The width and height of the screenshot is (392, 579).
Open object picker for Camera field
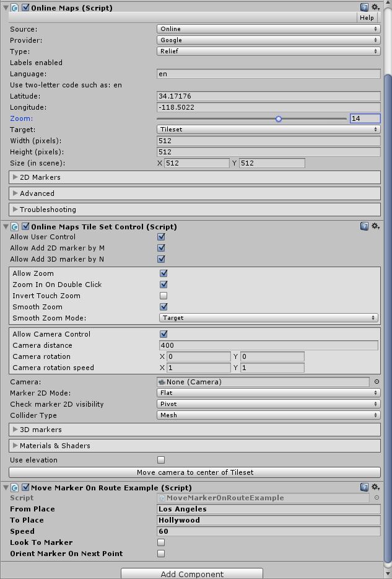click(377, 382)
